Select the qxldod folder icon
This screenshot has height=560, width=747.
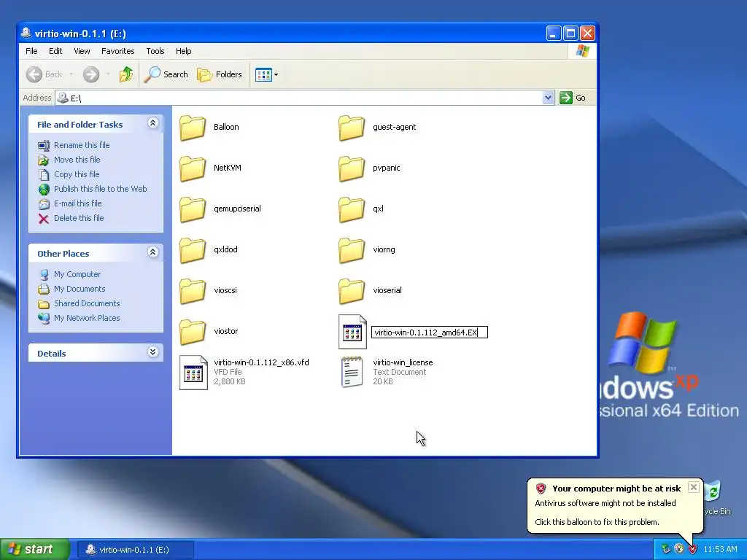pyautogui.click(x=193, y=251)
